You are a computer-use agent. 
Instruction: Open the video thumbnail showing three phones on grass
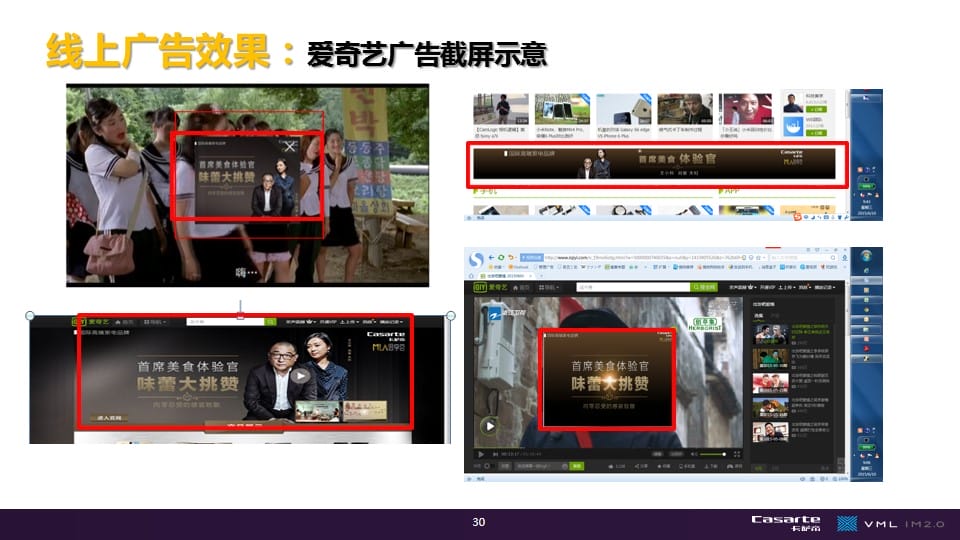562,109
